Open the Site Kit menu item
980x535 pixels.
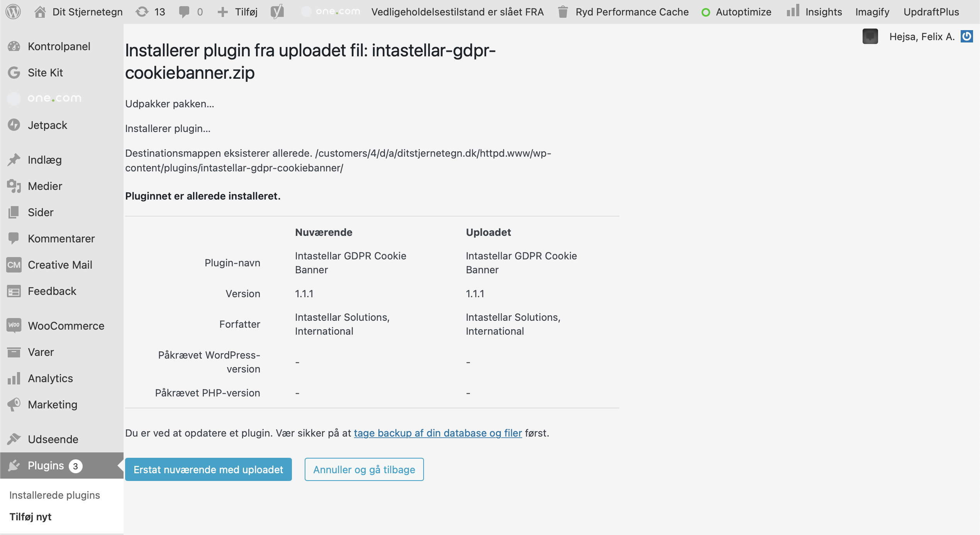(x=62, y=73)
